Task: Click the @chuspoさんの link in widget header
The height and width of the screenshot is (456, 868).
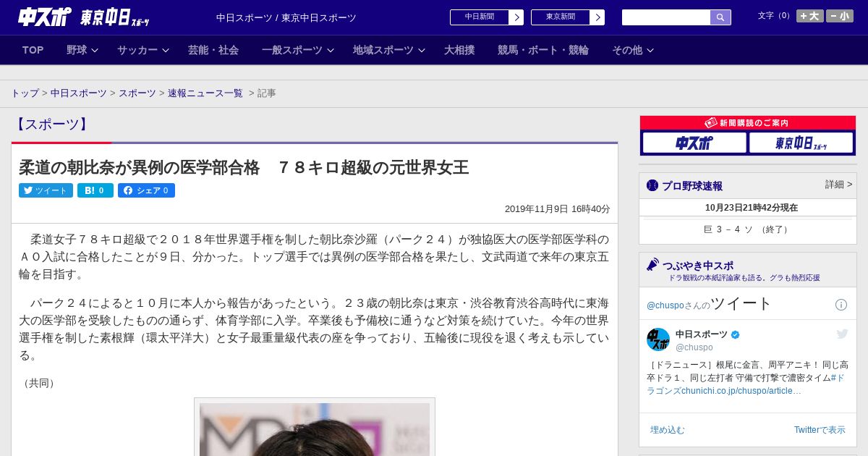Action: [x=678, y=305]
